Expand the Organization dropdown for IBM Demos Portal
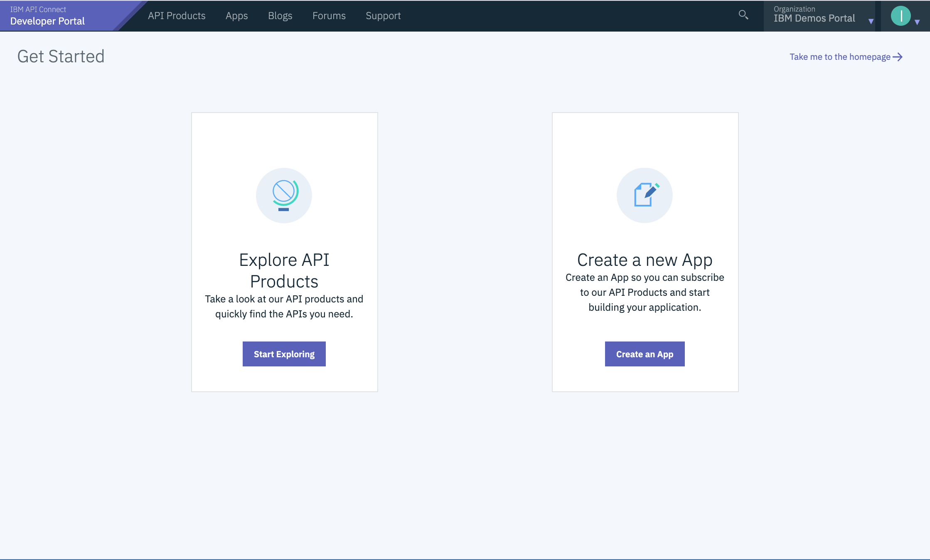 pos(871,20)
